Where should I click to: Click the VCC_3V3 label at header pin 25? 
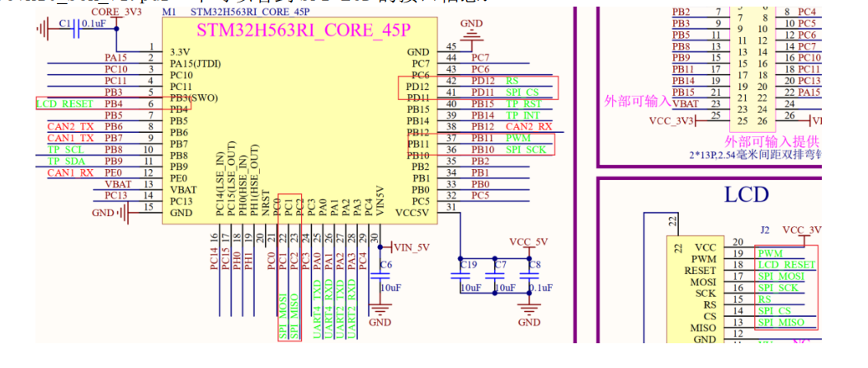(x=671, y=120)
